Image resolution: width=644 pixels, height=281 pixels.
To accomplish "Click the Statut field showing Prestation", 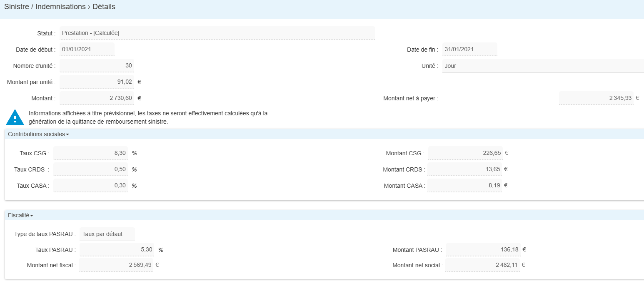I will (217, 33).
